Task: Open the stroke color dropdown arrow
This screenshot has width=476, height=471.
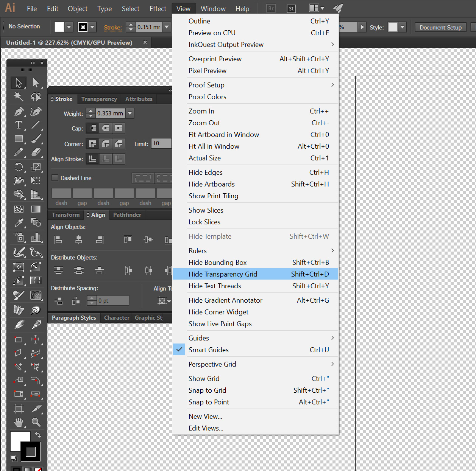Action: (x=92, y=27)
